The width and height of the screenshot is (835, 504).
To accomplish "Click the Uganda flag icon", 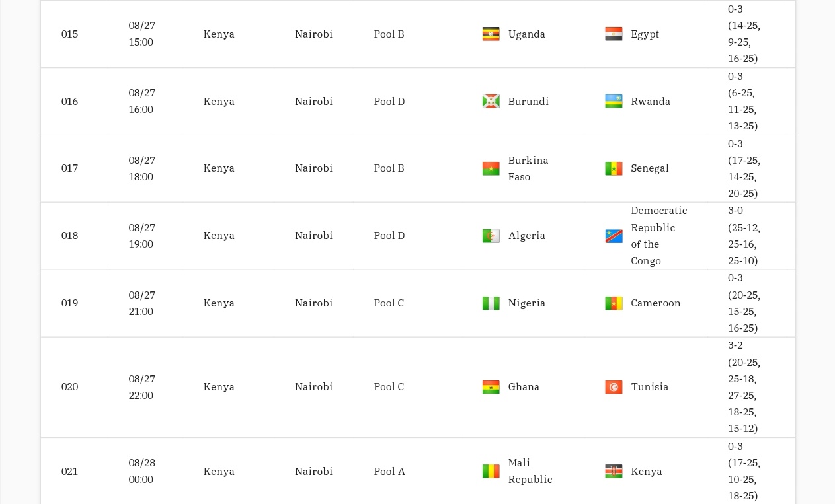I will click(x=491, y=34).
